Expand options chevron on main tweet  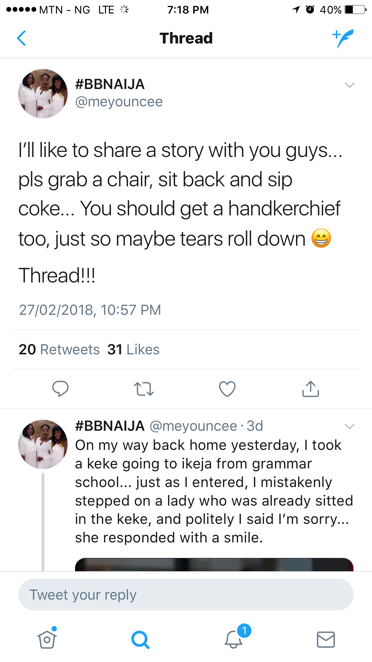[x=349, y=85]
